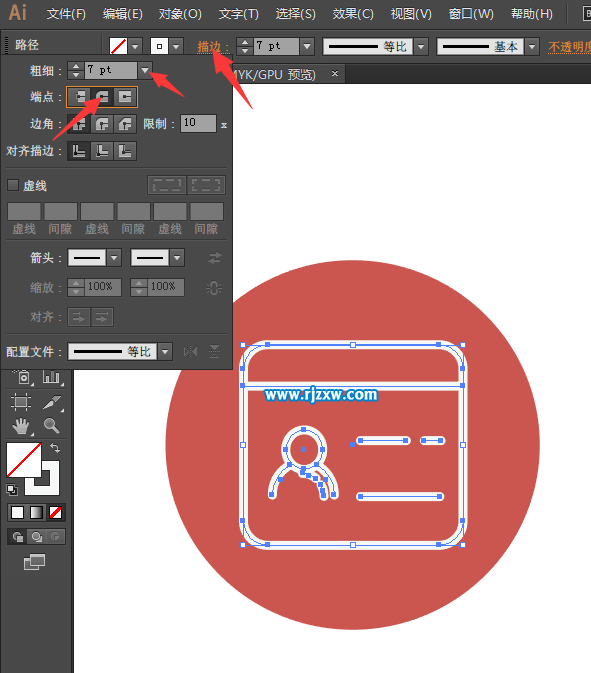Open the 效果(C) menu

pyautogui.click(x=353, y=14)
